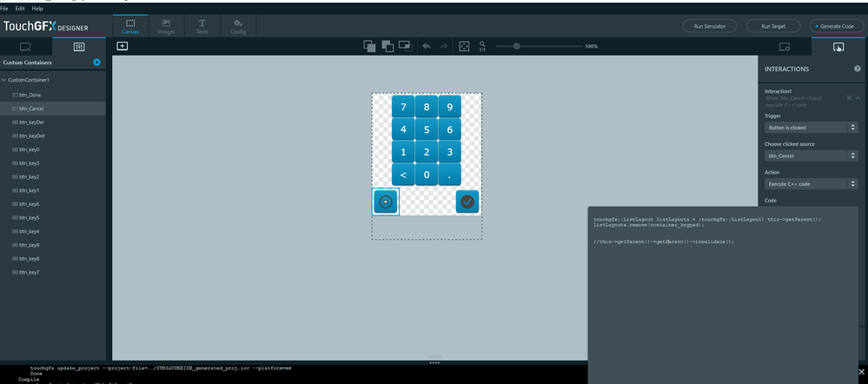Select keypad key 9 on canvas

click(x=449, y=107)
